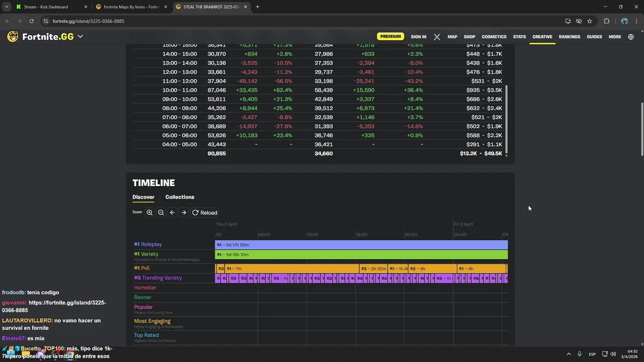Open the MAP menu item
Viewport: 644px width, 362px height.
coord(452,37)
